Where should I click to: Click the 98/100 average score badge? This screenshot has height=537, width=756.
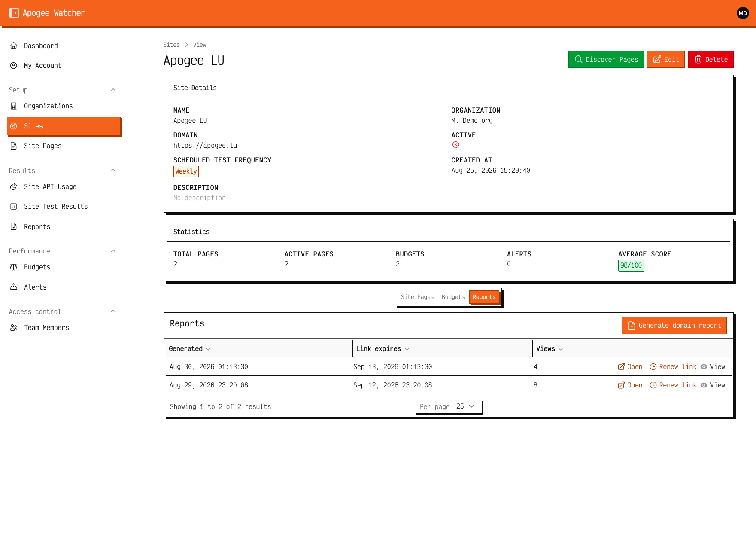tap(631, 265)
